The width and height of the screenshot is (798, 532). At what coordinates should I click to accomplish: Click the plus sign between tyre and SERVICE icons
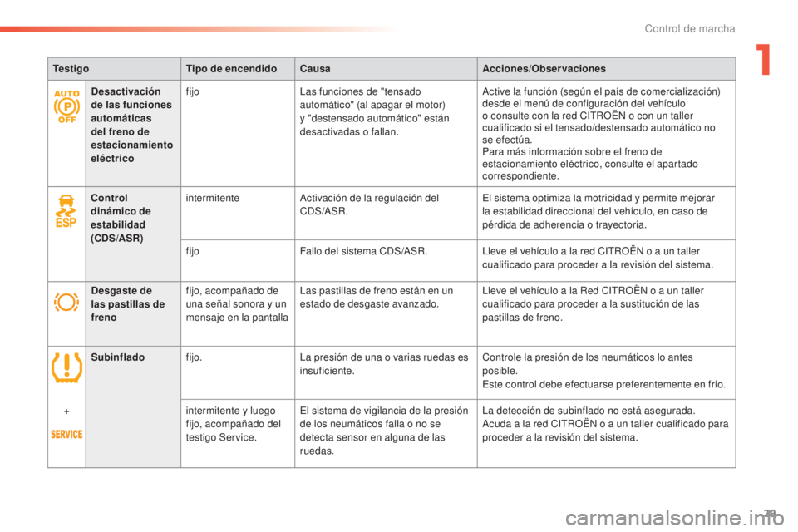coord(66,411)
